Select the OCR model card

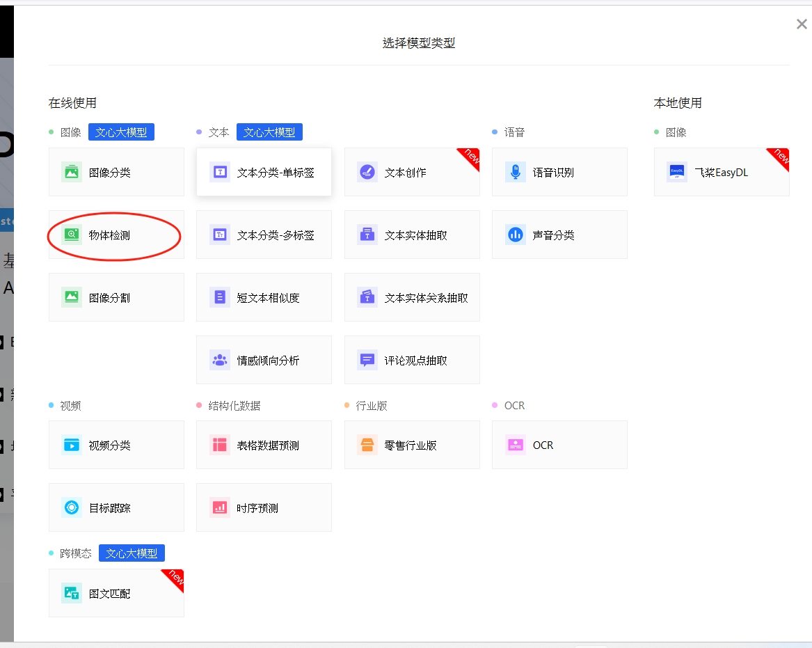(560, 445)
